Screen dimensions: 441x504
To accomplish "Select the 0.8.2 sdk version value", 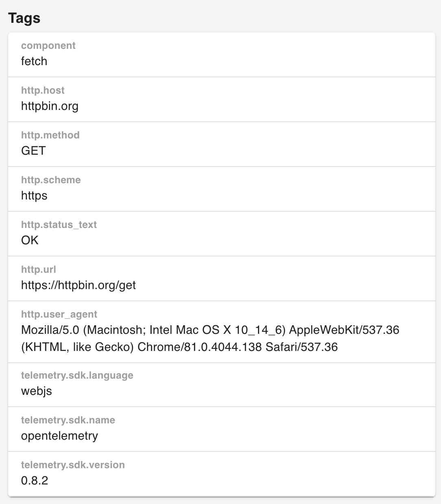I will (x=35, y=480).
